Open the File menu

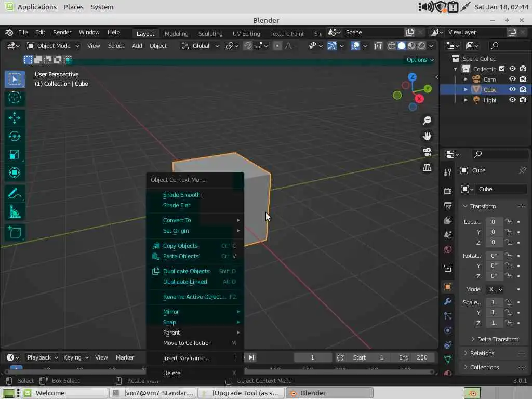click(23, 32)
